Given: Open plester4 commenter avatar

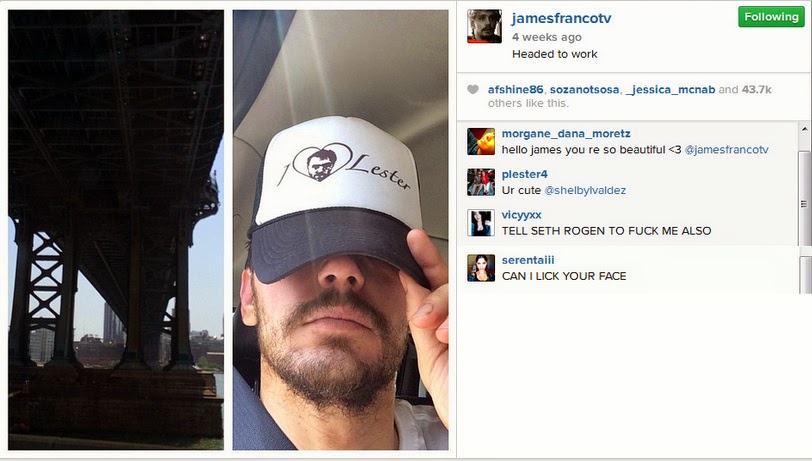Looking at the screenshot, I should 481,182.
